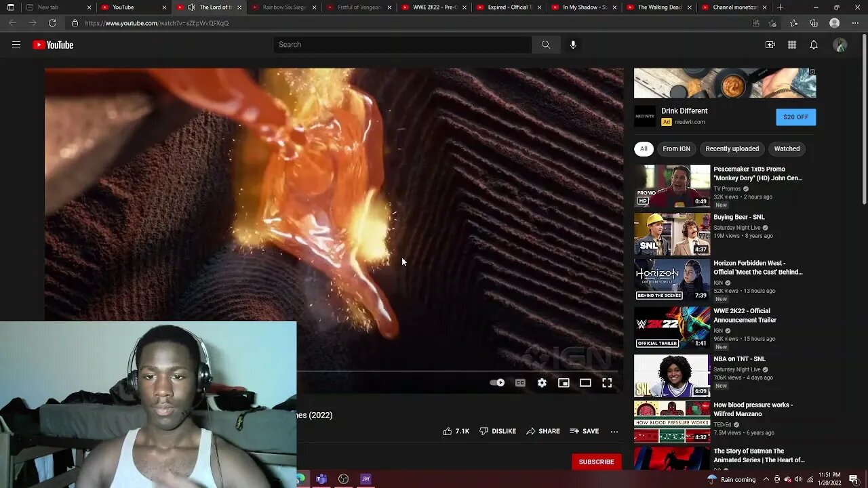Open the JW app in the taskbar
The height and width of the screenshot is (488, 868).
click(366, 479)
